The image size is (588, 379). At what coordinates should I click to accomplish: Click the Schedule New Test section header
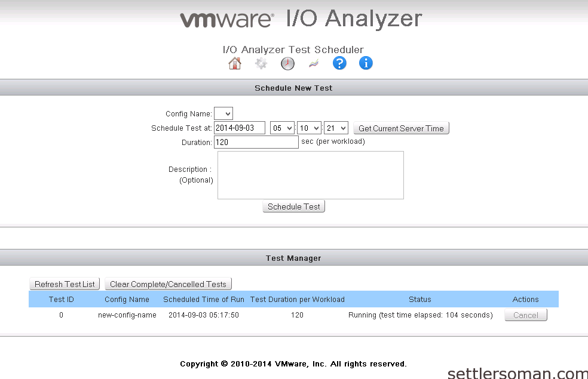click(293, 88)
